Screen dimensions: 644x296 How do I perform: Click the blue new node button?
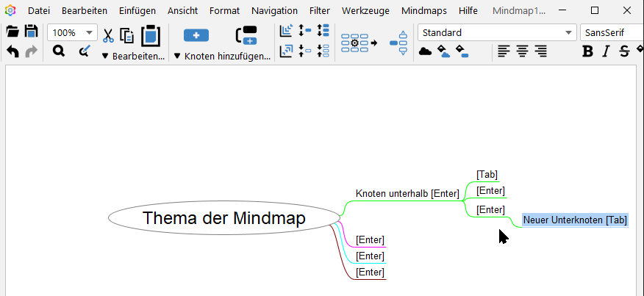click(196, 35)
